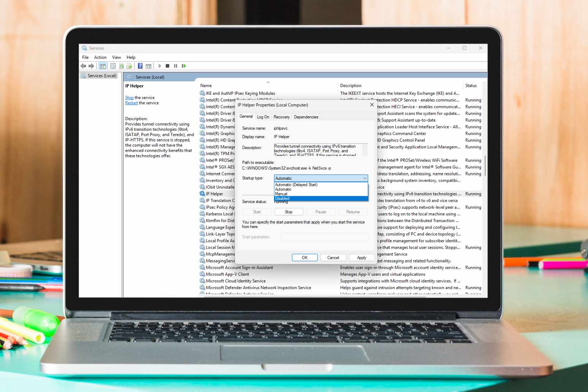Click the blue Help toolbar icon

pyautogui.click(x=140, y=66)
